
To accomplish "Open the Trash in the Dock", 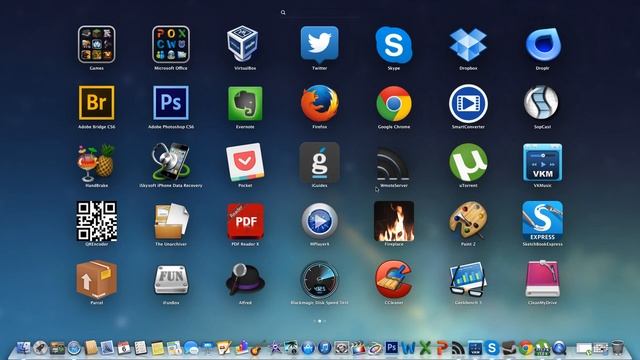I will (x=618, y=348).
